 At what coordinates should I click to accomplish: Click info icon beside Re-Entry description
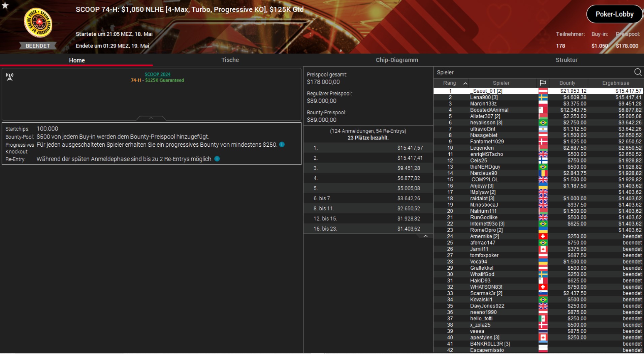[217, 159]
